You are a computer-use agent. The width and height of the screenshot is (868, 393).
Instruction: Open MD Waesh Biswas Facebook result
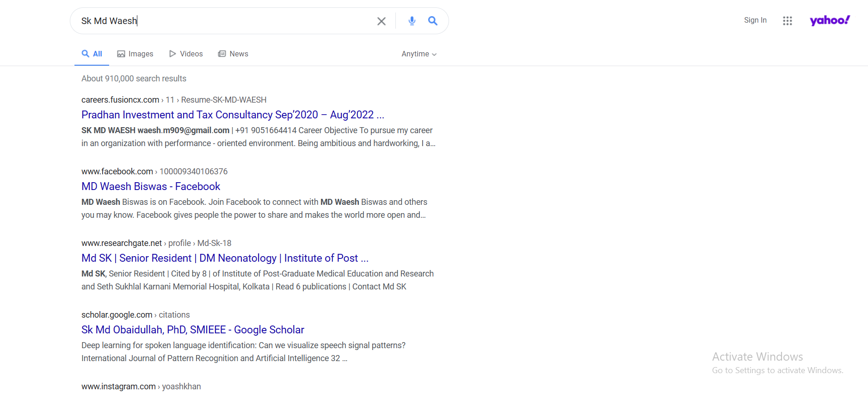(151, 186)
